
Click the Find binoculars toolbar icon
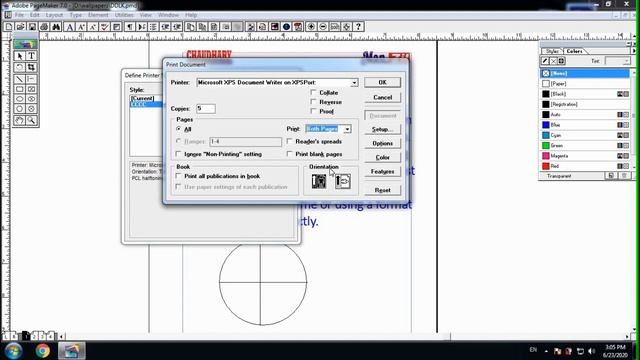tap(56, 27)
